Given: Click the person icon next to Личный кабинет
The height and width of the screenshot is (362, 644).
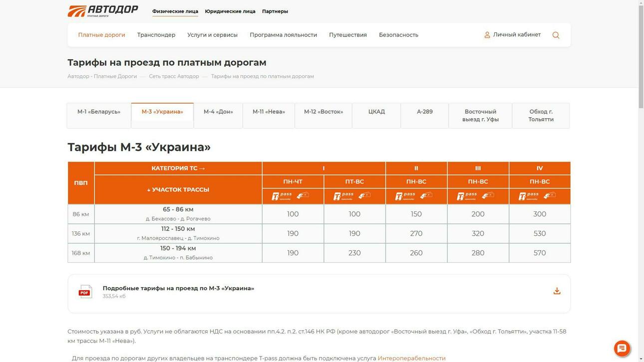Looking at the screenshot, I should (487, 35).
